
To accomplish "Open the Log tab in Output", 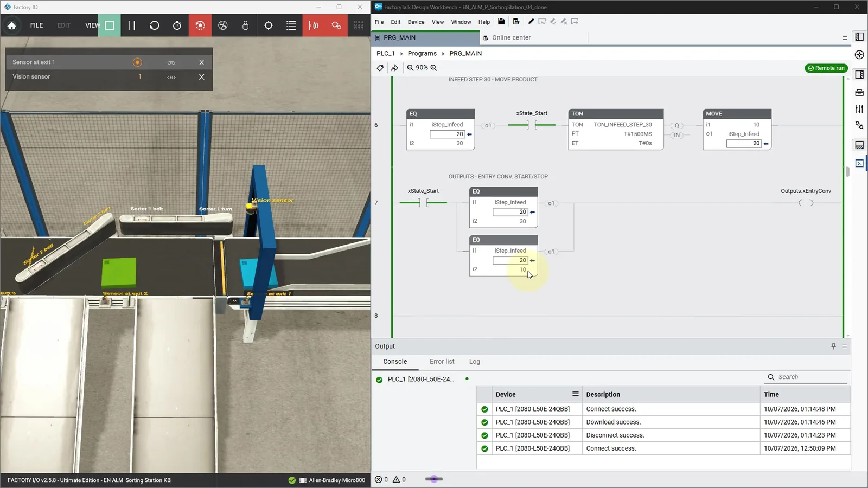I will (x=475, y=362).
